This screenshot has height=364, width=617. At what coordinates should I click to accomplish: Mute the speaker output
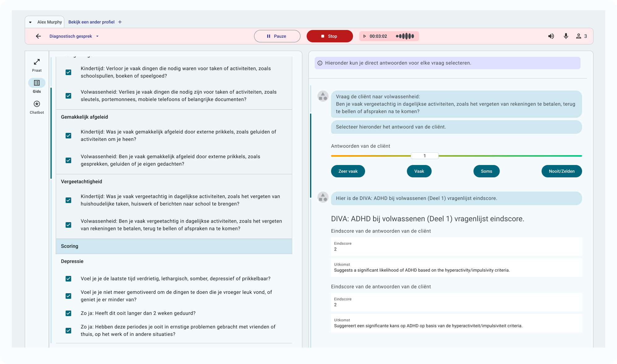click(x=551, y=36)
